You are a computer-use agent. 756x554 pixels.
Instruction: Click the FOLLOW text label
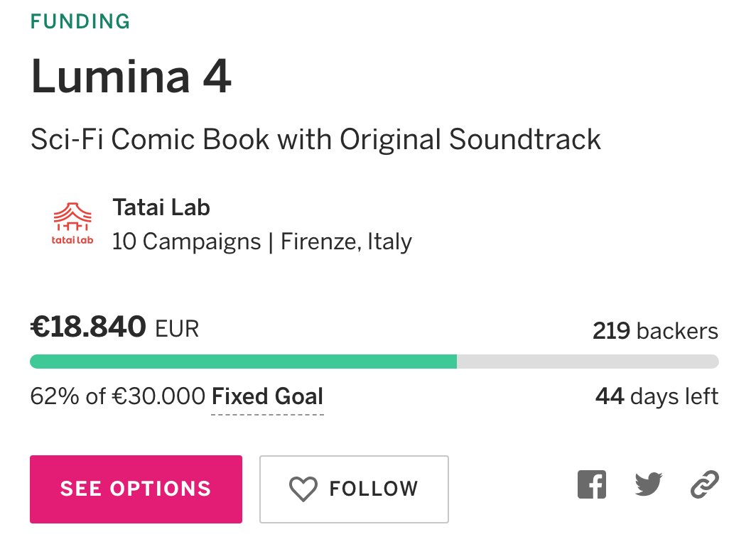tap(374, 489)
